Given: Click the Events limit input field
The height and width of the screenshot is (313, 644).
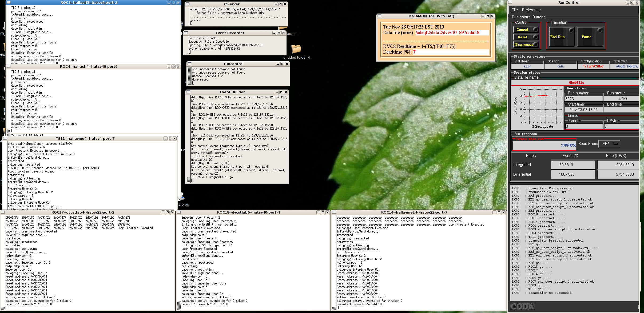Looking at the screenshot, I should tap(584, 126).
